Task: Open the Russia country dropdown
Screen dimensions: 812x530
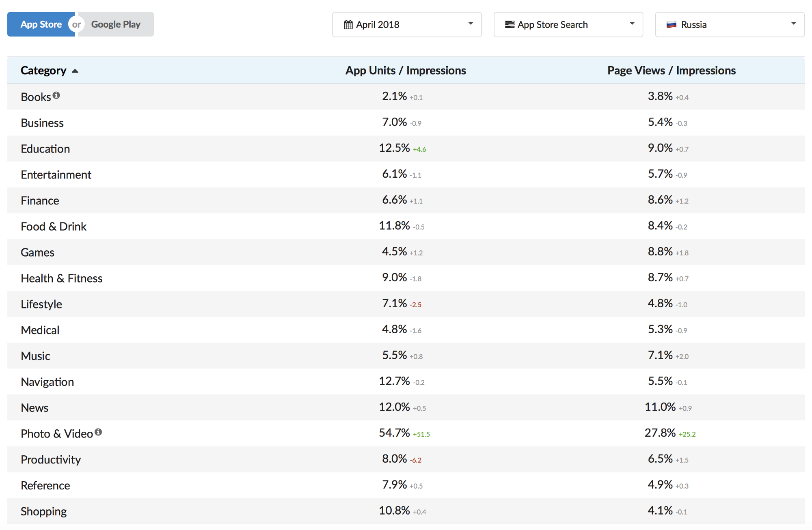Action: point(730,25)
